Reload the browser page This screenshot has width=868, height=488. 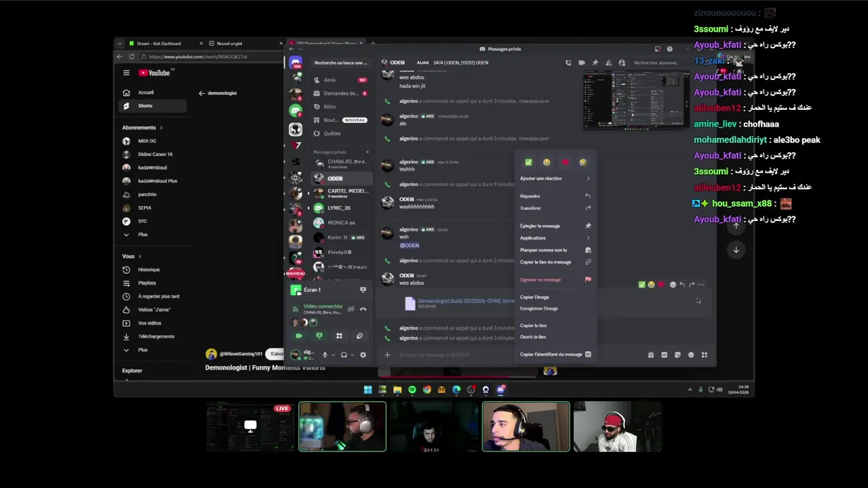click(132, 57)
